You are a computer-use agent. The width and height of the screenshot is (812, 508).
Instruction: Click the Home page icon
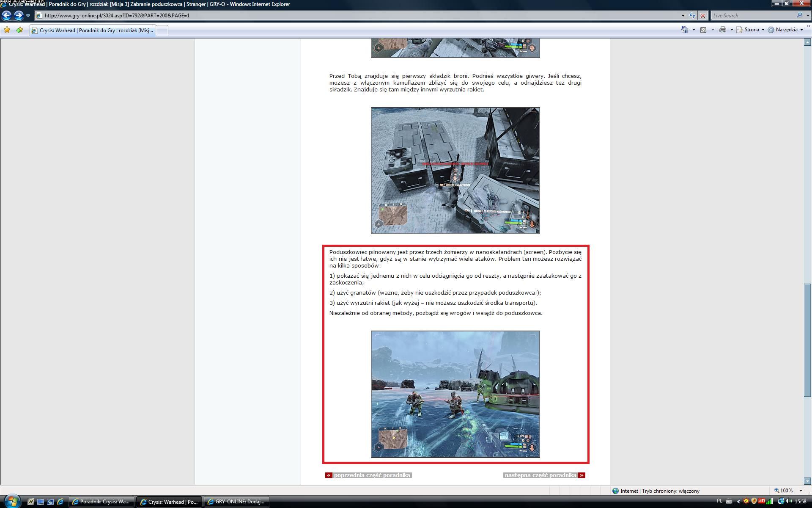(x=684, y=30)
